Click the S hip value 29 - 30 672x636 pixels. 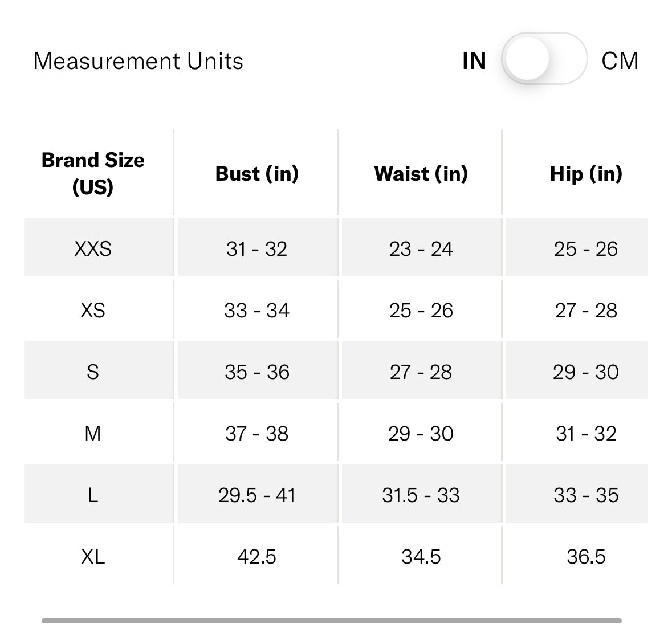[586, 372]
